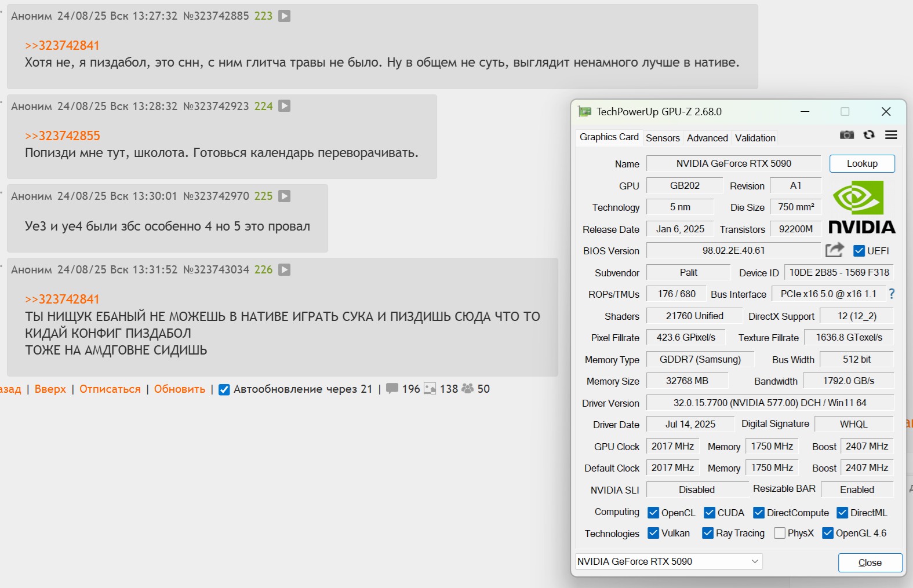Click the Driver Version field
913x588 pixels.
click(x=770, y=403)
